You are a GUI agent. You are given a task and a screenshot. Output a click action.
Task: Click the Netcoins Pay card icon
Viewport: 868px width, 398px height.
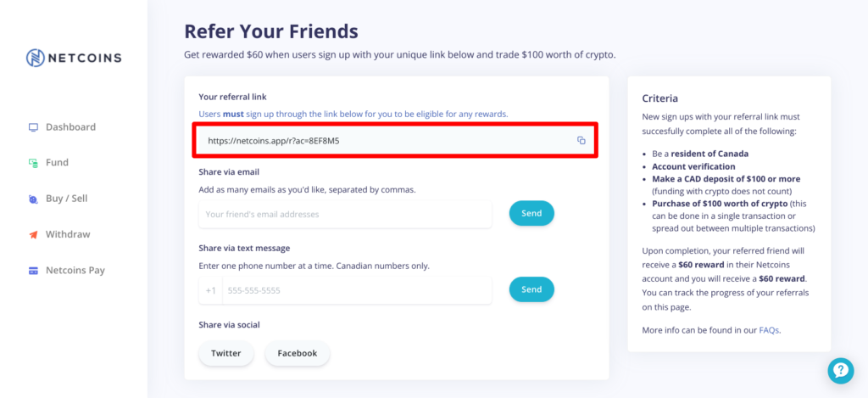point(33,271)
